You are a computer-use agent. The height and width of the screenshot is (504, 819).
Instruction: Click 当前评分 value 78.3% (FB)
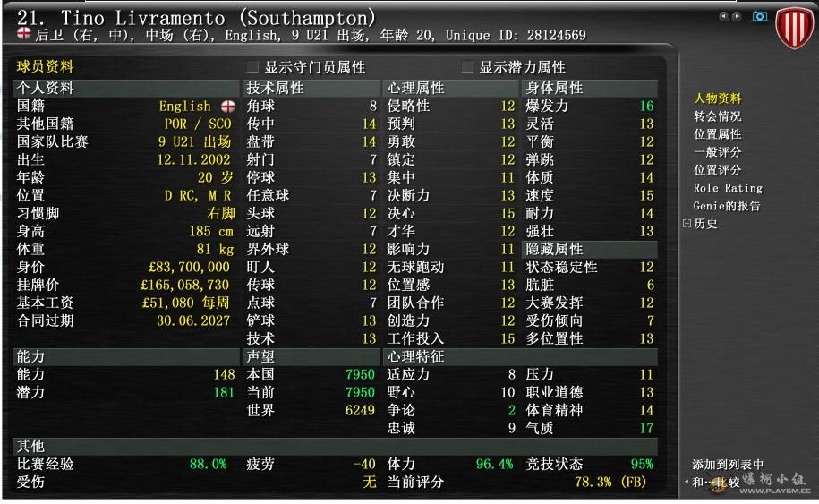coord(610,482)
